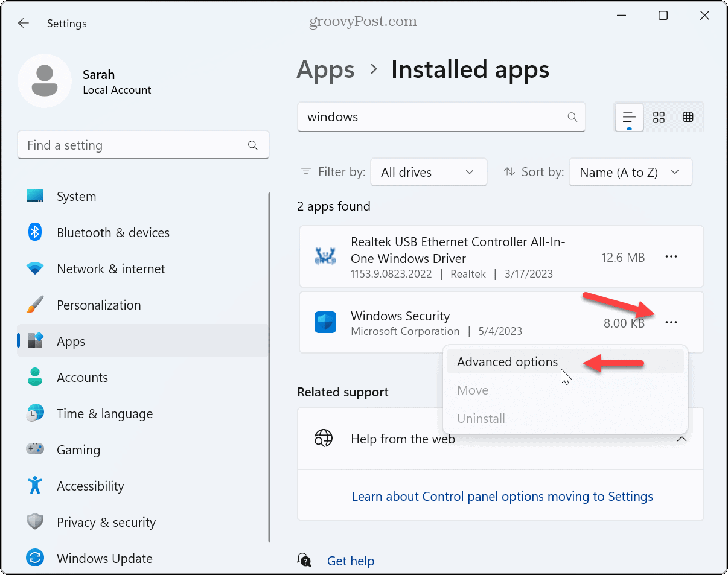This screenshot has height=575, width=728.
Task: Select Uninstall in the context menu
Action: click(x=565, y=418)
